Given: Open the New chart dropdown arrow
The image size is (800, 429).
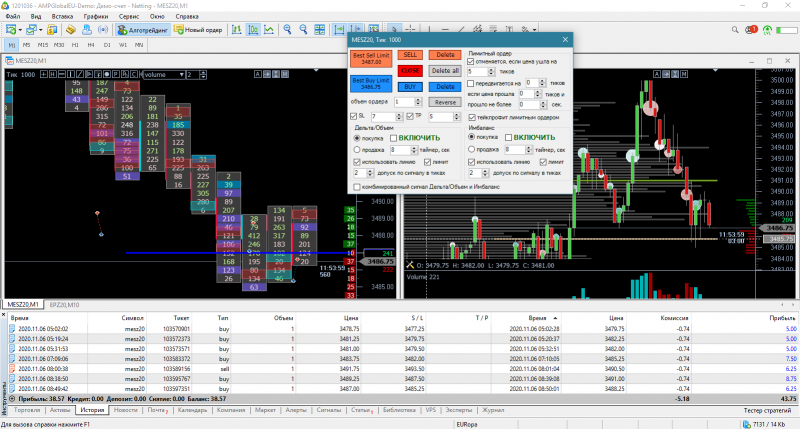Looking at the screenshot, I should (20, 30).
